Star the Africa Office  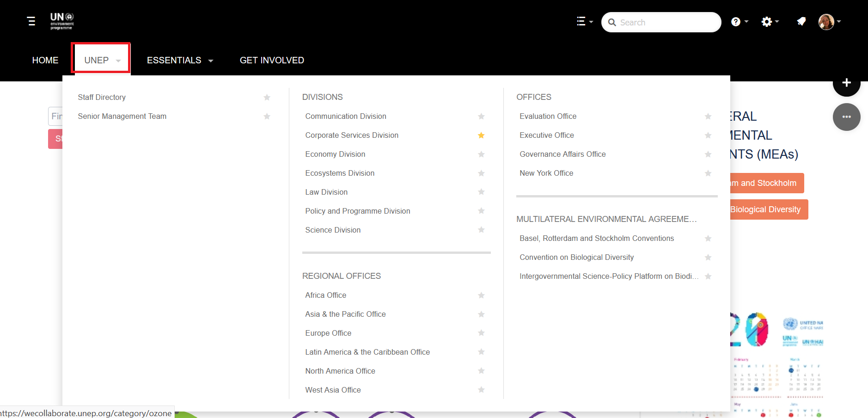(481, 295)
